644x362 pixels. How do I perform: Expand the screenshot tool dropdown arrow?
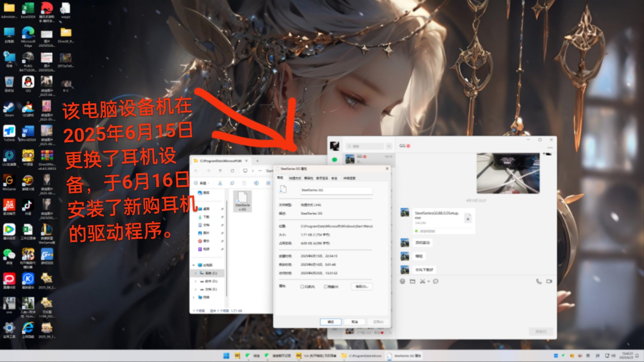[429, 281]
